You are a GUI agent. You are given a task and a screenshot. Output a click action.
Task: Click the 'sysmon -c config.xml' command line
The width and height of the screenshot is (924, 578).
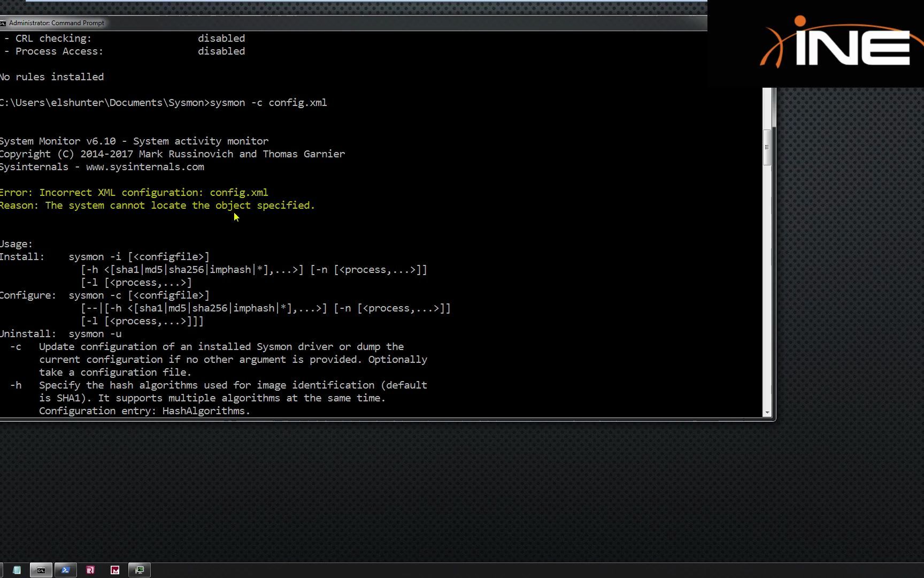click(163, 103)
